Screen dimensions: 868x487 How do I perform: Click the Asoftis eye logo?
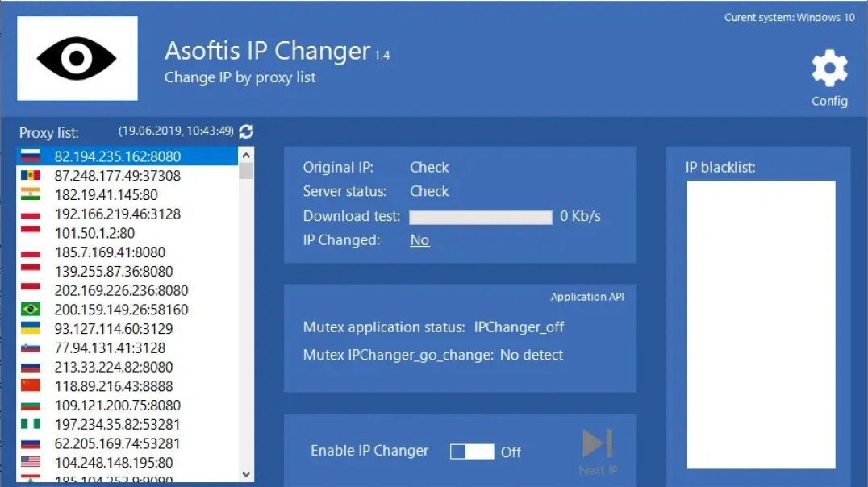coord(77,57)
